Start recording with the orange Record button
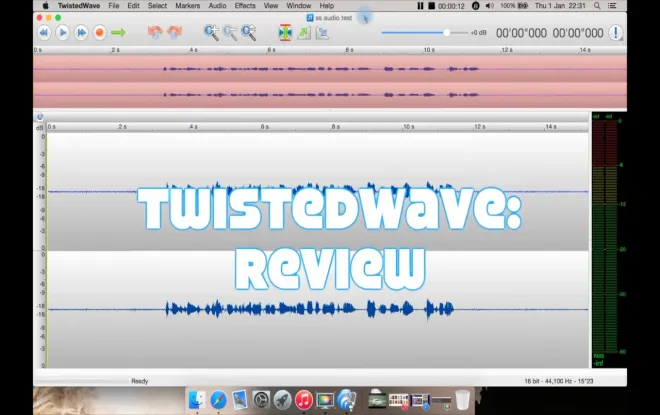 click(x=99, y=32)
